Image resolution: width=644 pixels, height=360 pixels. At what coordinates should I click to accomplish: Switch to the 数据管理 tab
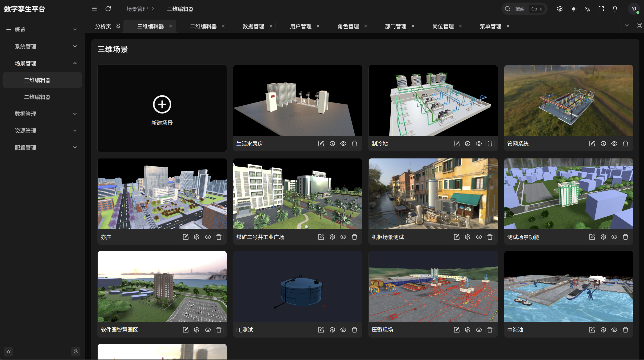253,26
